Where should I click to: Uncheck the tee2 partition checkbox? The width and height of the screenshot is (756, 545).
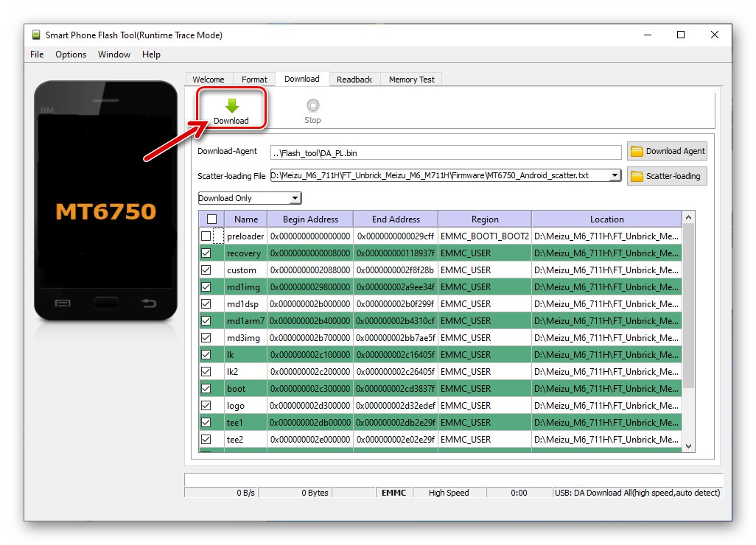206,440
